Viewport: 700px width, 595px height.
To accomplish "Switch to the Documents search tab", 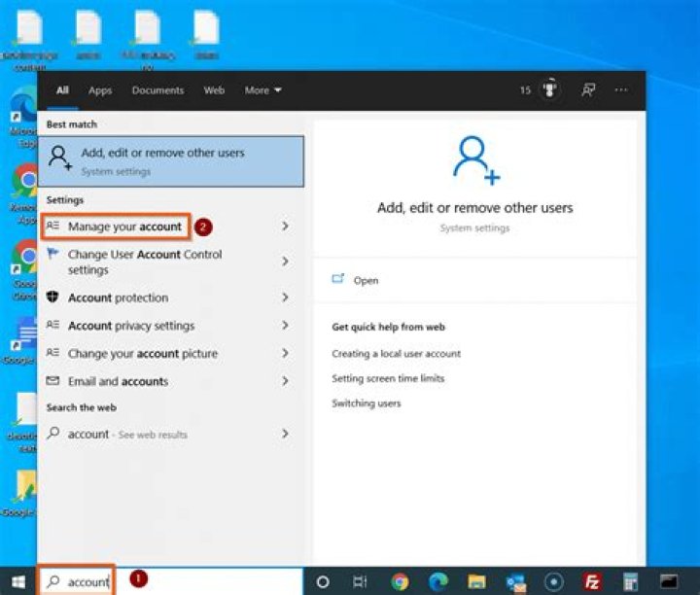I will 157,90.
